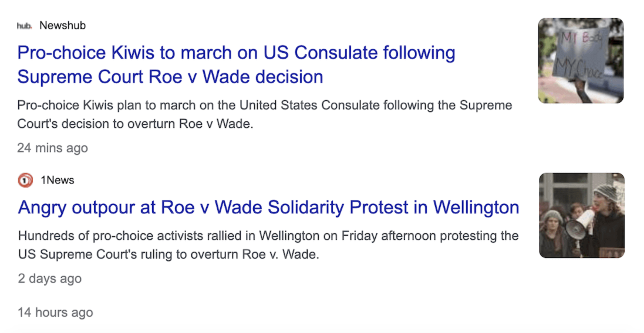Viewport: 644px width, 333px height.
Task: Click "US Consulate" in the first headline
Action: 321,53
